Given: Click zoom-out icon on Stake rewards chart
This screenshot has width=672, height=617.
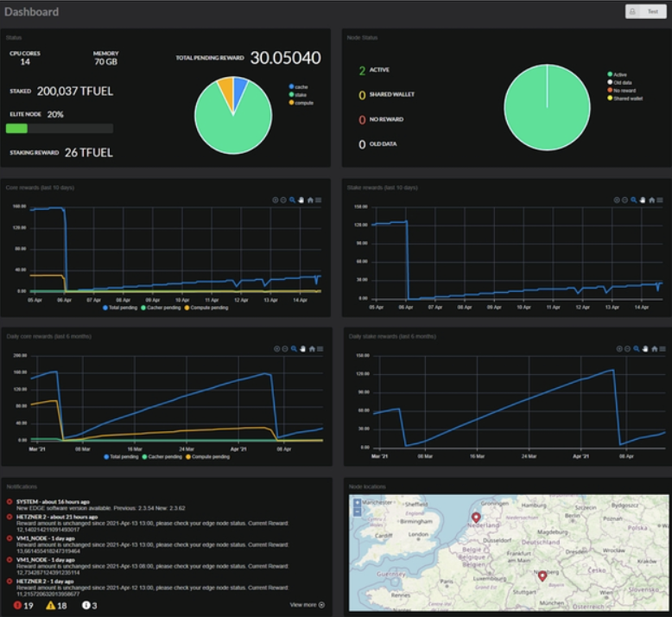Looking at the screenshot, I should 624,200.
